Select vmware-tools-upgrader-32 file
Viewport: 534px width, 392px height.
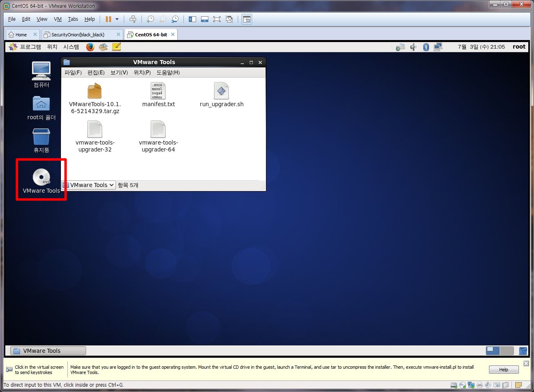(95, 137)
